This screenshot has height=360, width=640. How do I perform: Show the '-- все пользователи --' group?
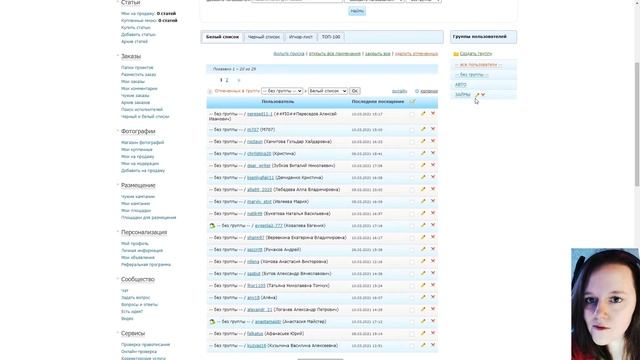[x=478, y=65]
